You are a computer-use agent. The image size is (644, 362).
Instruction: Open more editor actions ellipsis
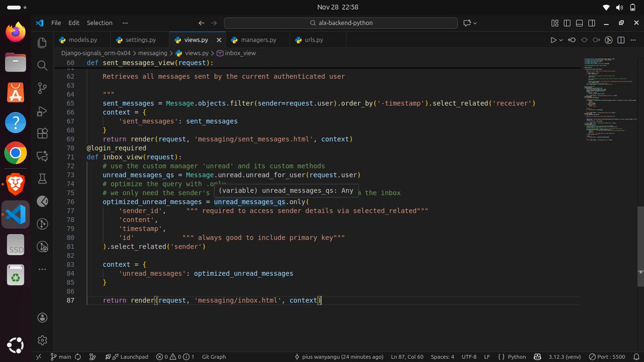[633, 40]
